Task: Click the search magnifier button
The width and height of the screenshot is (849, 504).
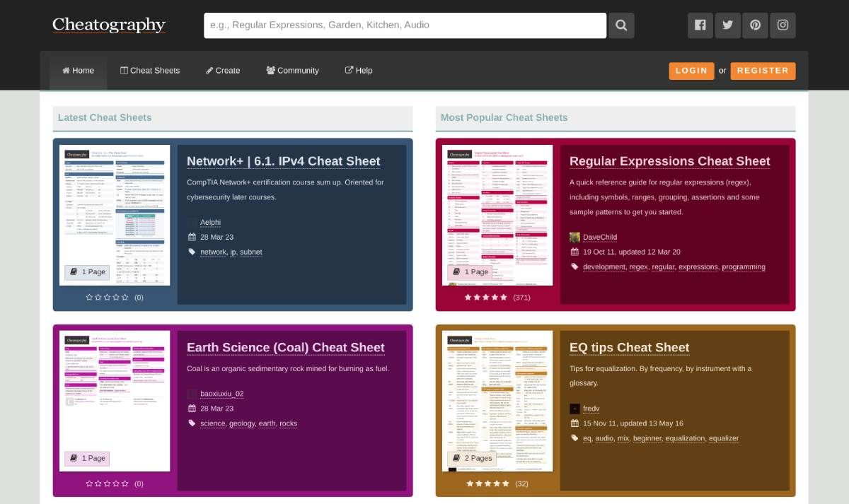Action: (621, 25)
